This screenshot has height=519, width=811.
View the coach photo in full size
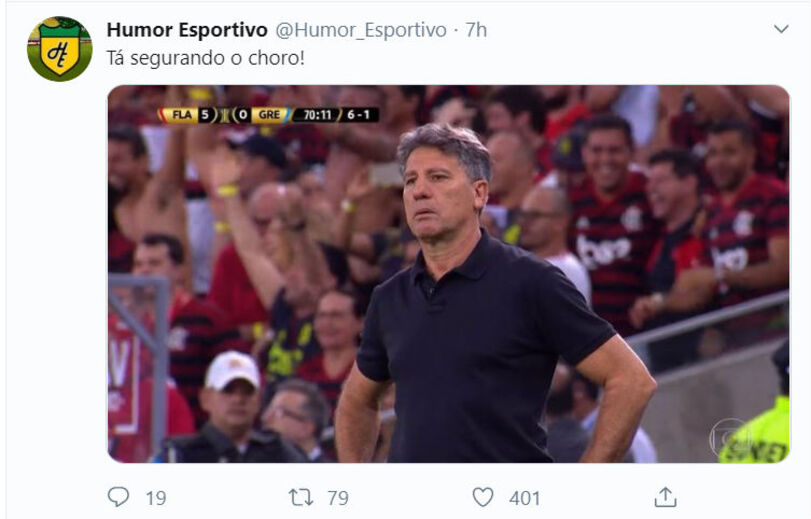tap(448, 274)
